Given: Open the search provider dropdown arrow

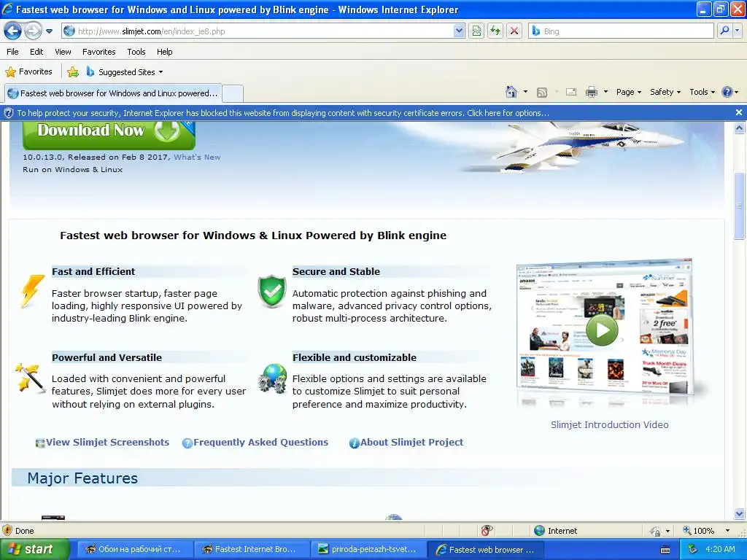Looking at the screenshot, I should coord(737,31).
